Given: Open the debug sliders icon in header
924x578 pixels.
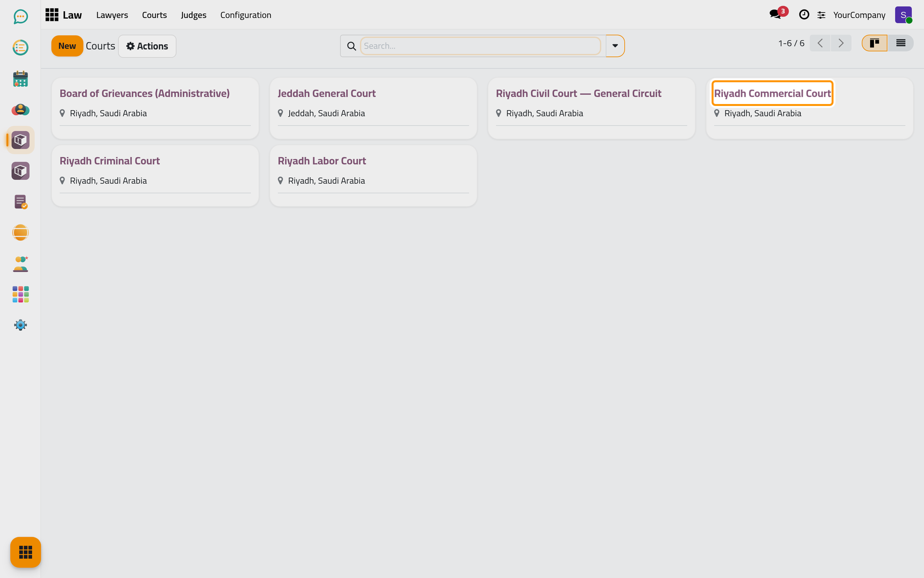Looking at the screenshot, I should (x=821, y=15).
